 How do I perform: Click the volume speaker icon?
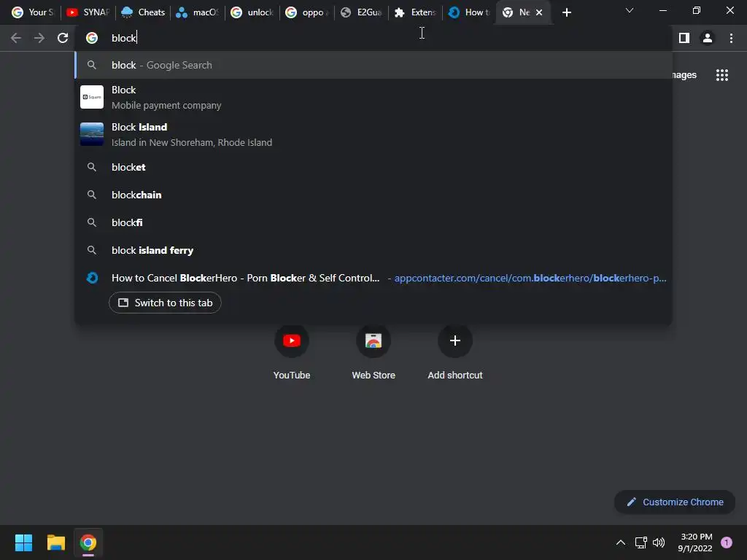pos(659,542)
